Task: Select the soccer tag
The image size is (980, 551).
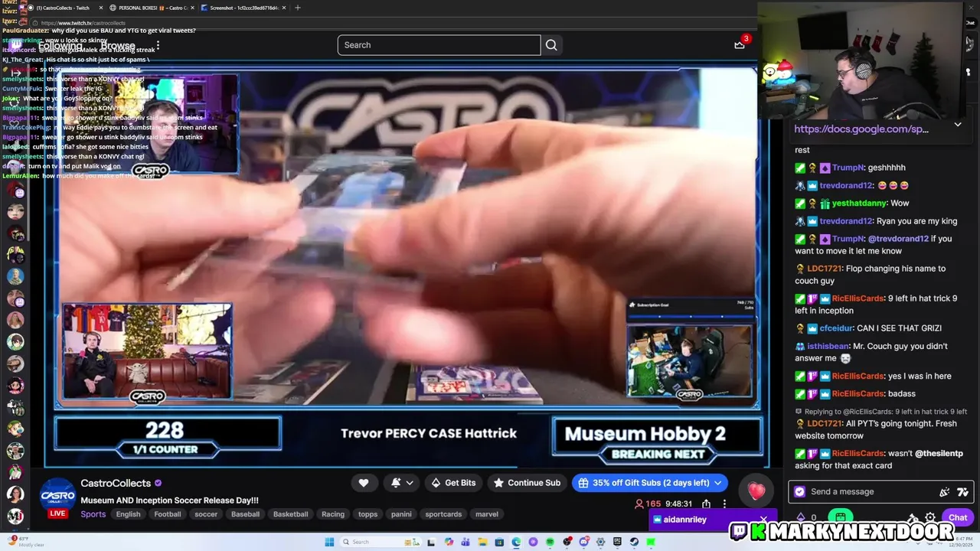Action: [206, 514]
